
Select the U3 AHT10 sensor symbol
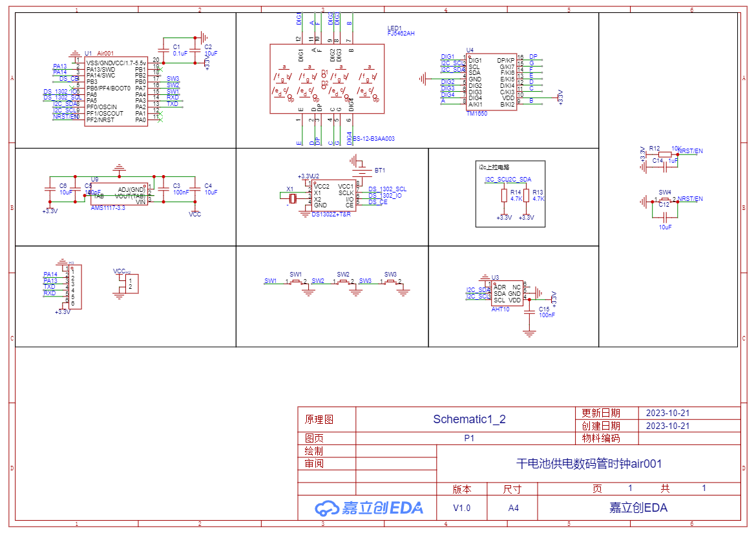[x=507, y=293]
